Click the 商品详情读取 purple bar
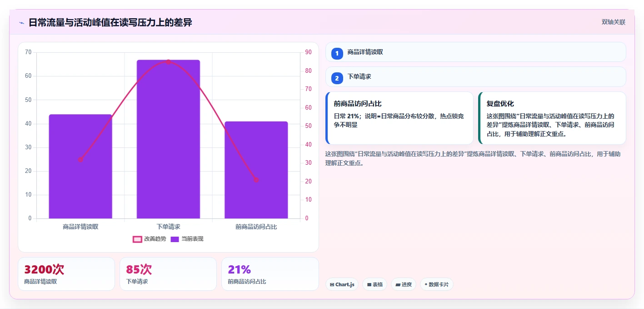 (x=80, y=167)
